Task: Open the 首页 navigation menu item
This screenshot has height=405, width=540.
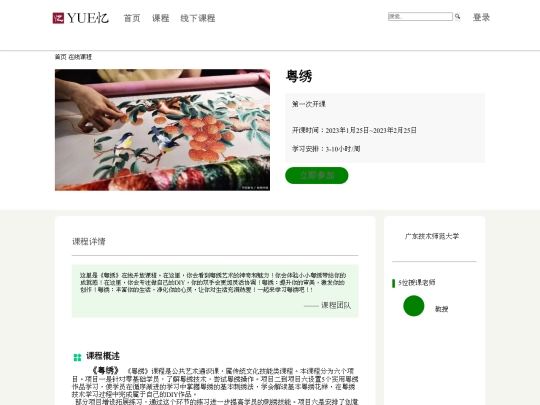Action: click(x=132, y=18)
